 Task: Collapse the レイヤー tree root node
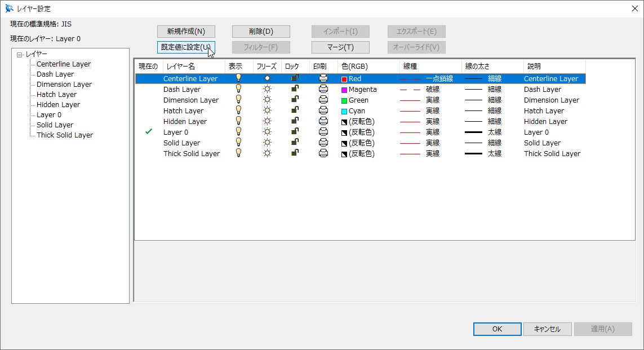[20, 55]
